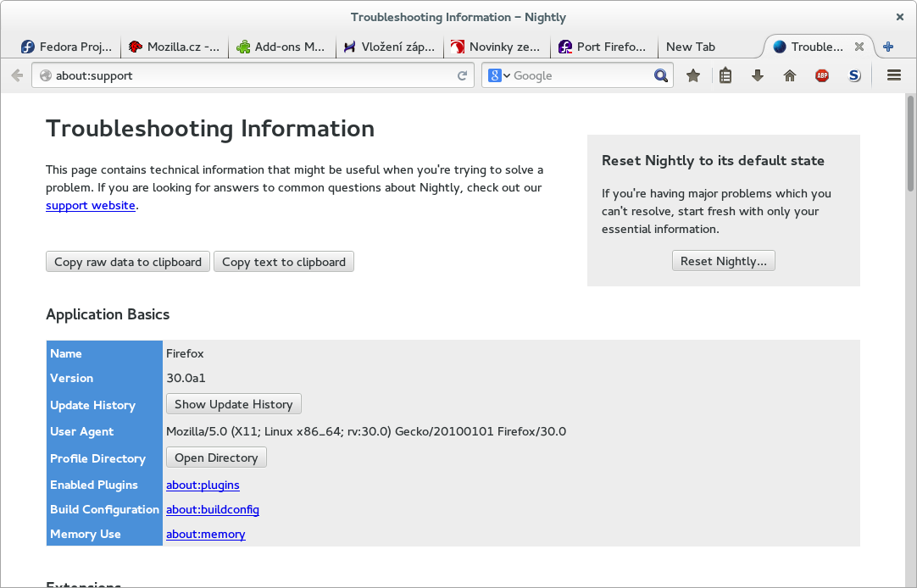Image resolution: width=917 pixels, height=588 pixels.
Task: Click the Application Basics heading
Action: tap(108, 314)
